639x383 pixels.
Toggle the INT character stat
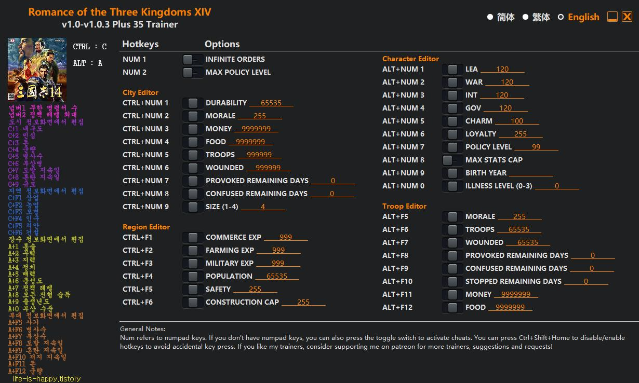[452, 95]
